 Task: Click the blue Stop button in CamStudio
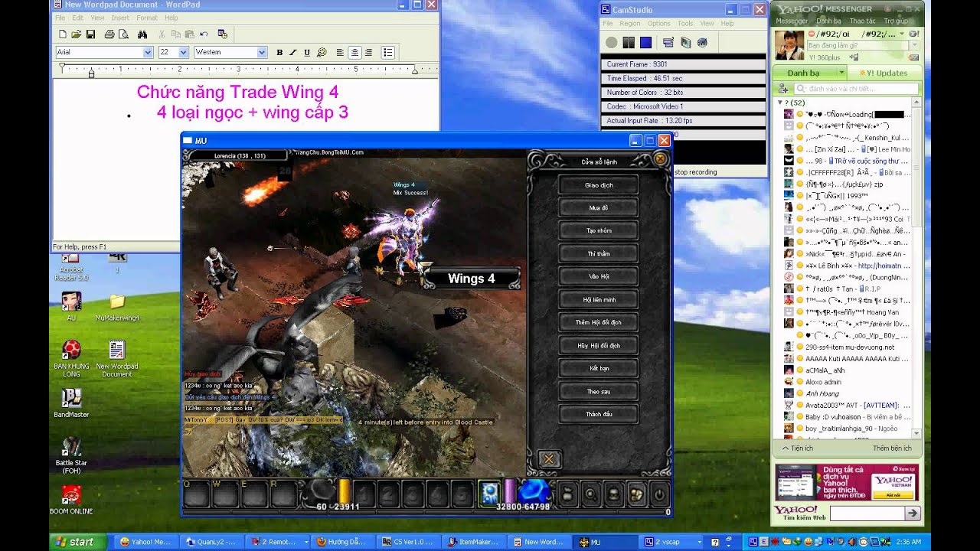point(645,43)
